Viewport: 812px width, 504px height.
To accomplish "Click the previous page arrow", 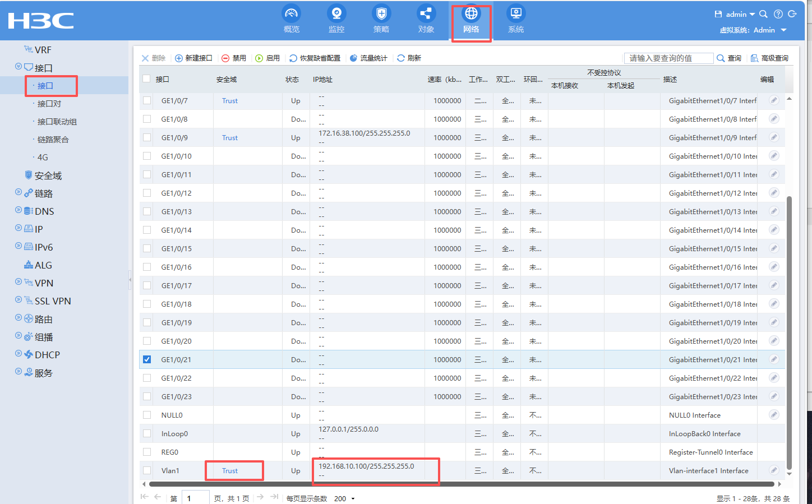I will point(158,497).
